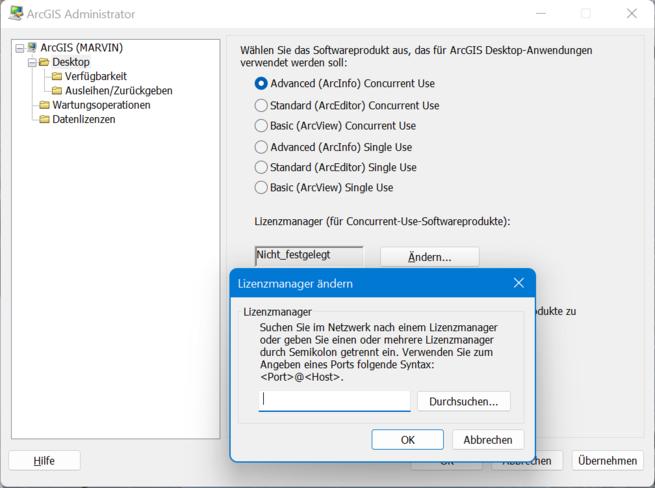The width and height of the screenshot is (655, 488).
Task: Click the Durchsuchen... button in the dialog
Action: click(x=464, y=402)
